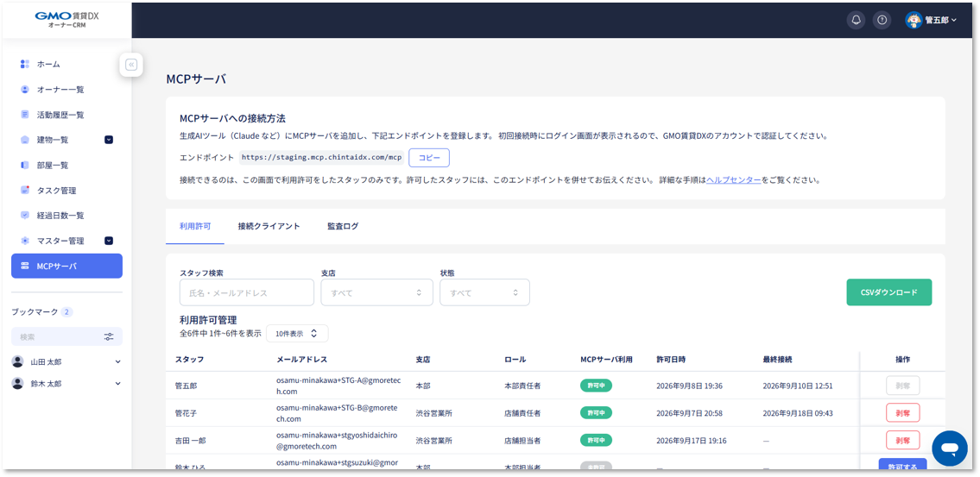The image size is (980, 477).
Task: Click the 管五郎 user avatar
Action: pyautogui.click(x=914, y=20)
